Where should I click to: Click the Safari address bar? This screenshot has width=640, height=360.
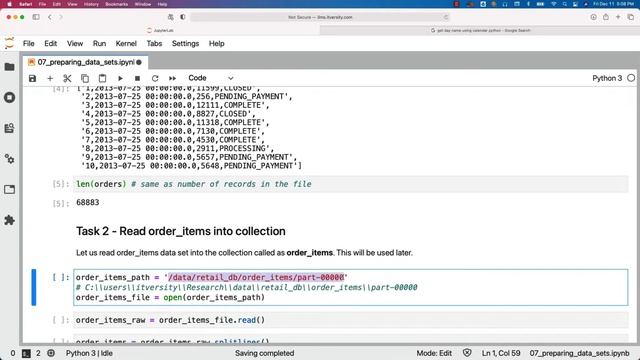pos(320,17)
